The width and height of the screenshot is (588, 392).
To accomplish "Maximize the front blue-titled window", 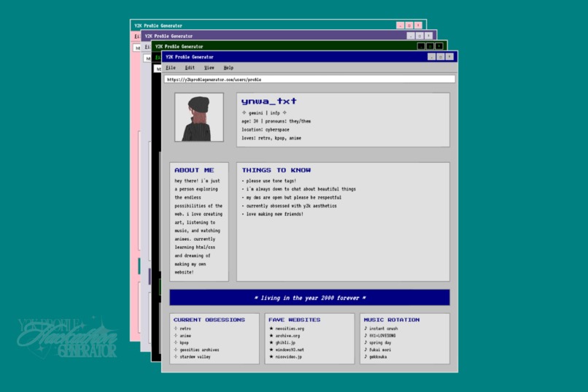I will click(x=440, y=57).
